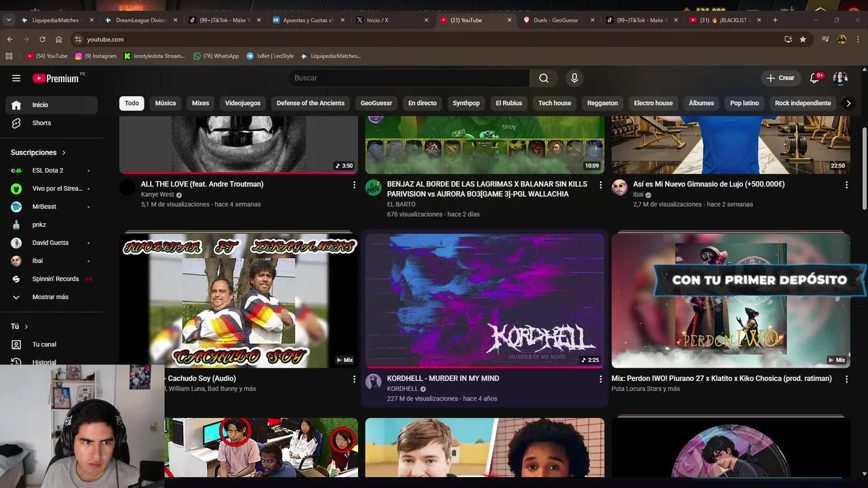Open options for Perdon IWO mix

(x=846, y=379)
